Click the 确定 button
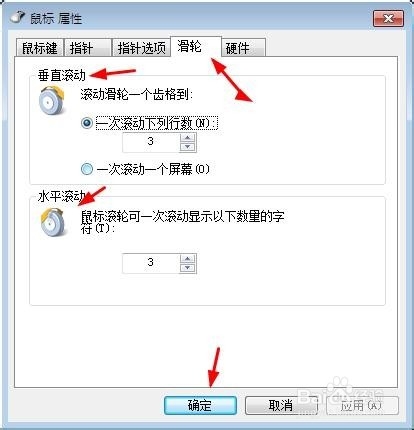This screenshot has width=414, height=430. (200, 405)
